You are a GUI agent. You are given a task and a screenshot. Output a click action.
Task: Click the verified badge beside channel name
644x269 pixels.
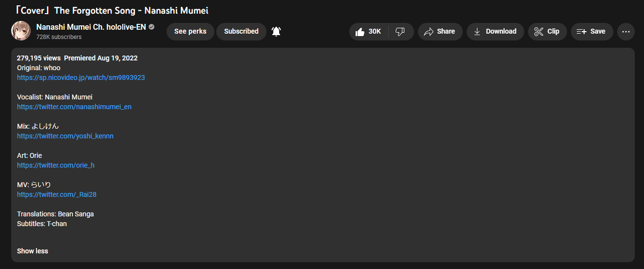[x=152, y=27]
